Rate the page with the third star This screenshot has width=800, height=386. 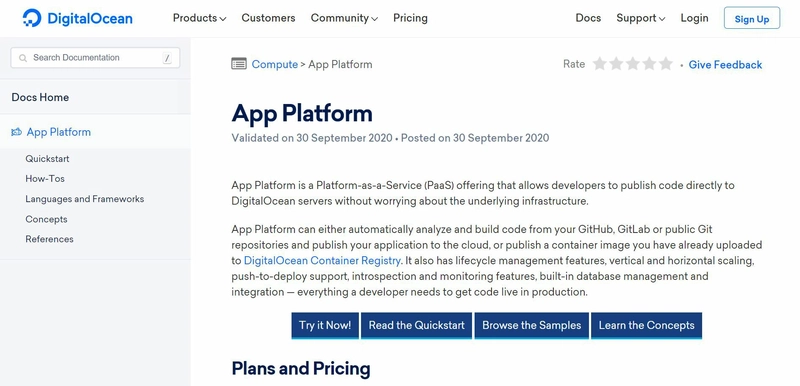633,64
